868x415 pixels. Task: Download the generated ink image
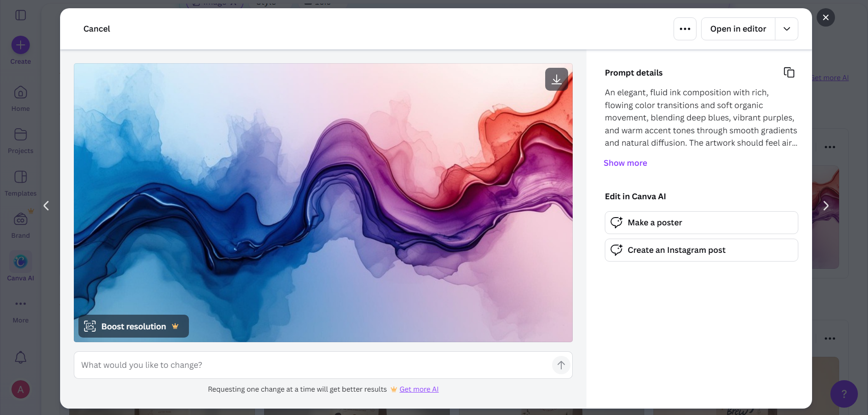tap(556, 79)
